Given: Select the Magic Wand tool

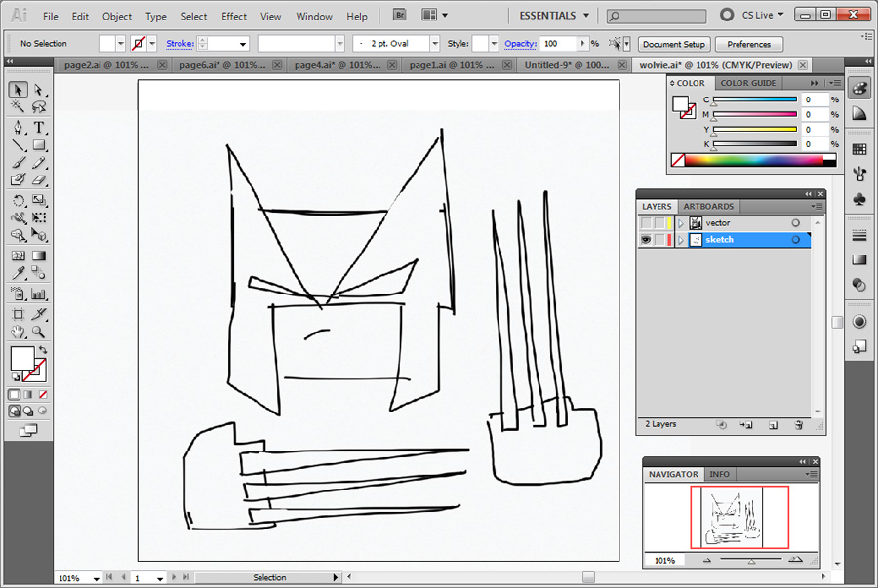Looking at the screenshot, I should (x=18, y=106).
